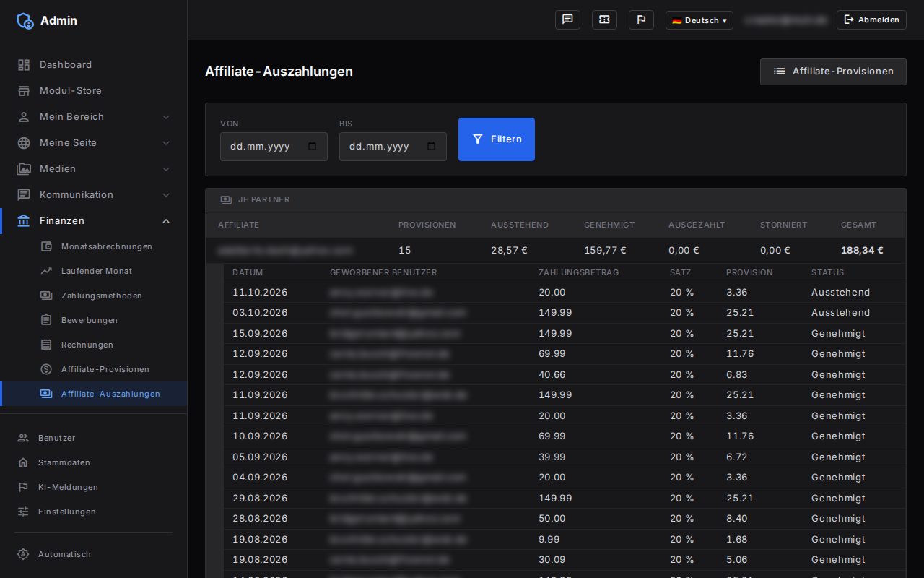Viewport: 924px width, 578px height.
Task: Click the chat message icon in top bar
Action: 567,20
